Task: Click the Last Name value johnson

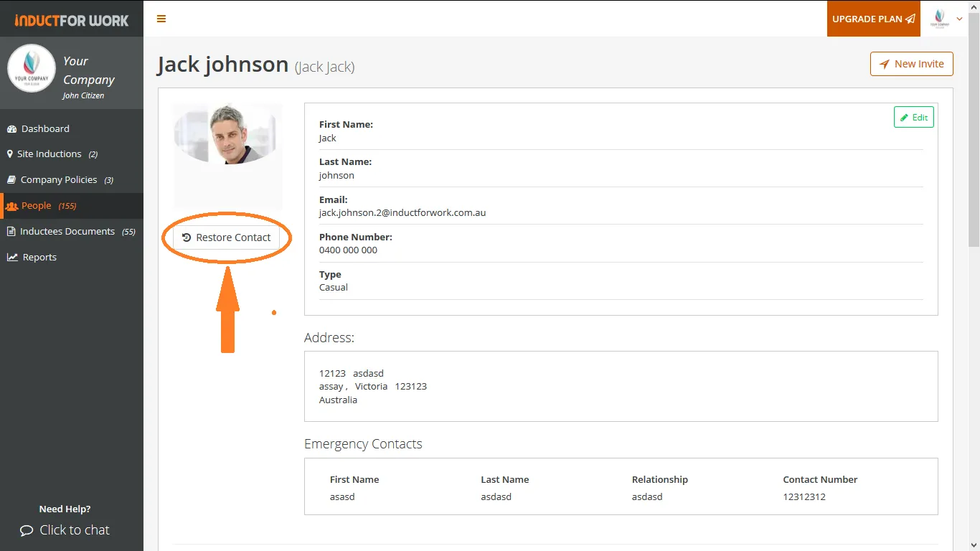Action: [x=336, y=176]
